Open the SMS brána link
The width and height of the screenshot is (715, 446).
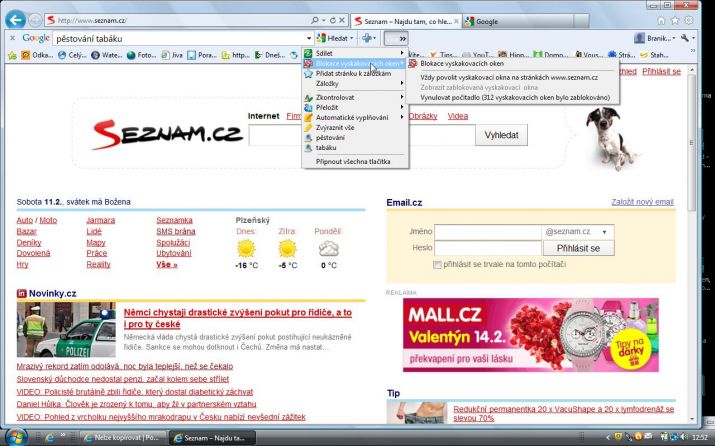tap(176, 231)
